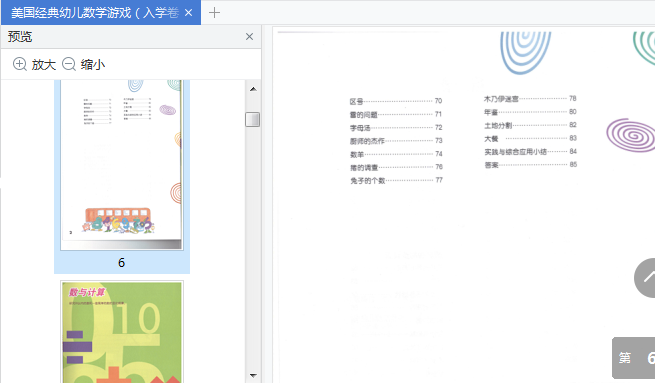Click the contents entry ending in page 76
The image size is (655, 383).
pyautogui.click(x=396, y=167)
